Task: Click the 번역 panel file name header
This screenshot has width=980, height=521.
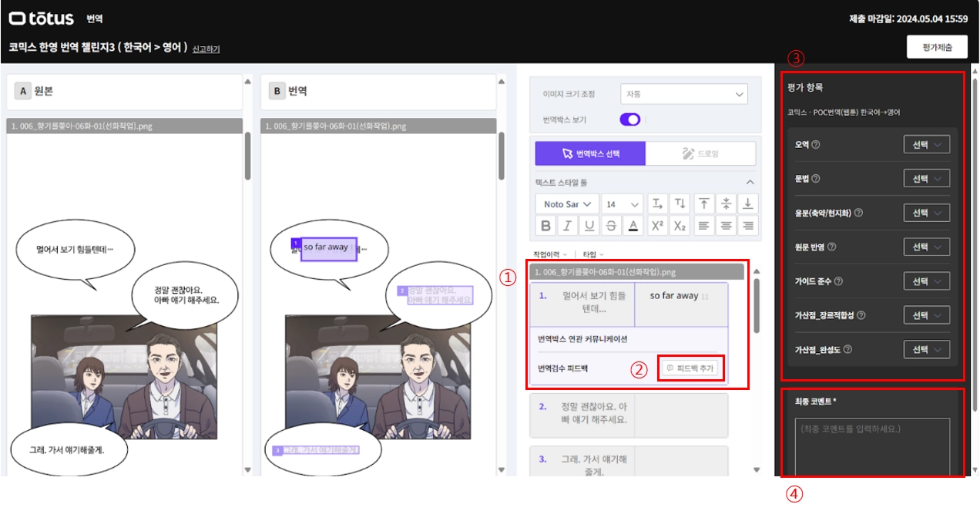Action: pos(378,126)
